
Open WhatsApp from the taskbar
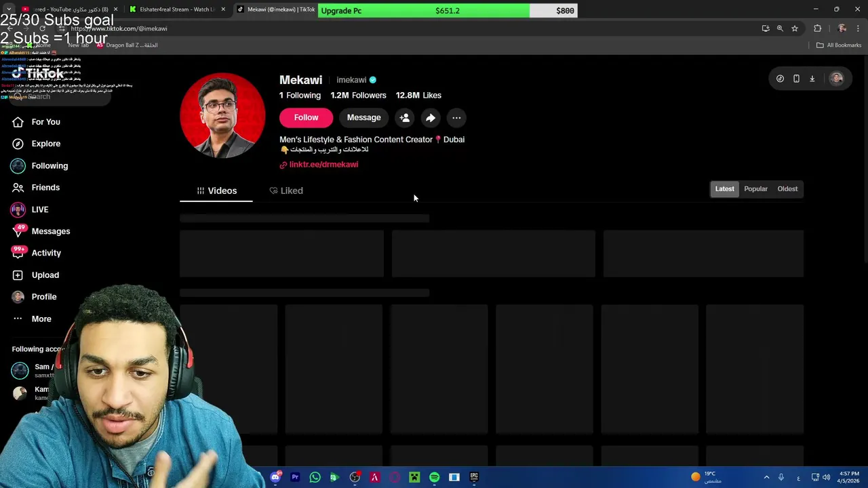(x=315, y=477)
